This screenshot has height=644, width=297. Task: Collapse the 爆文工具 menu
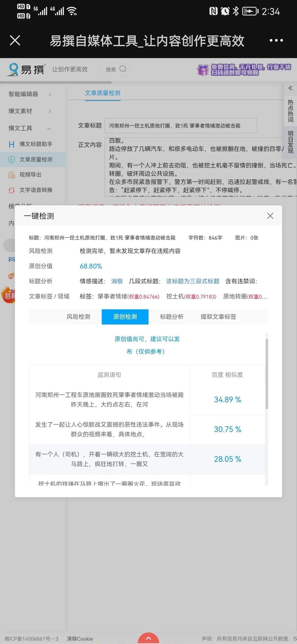click(x=30, y=128)
